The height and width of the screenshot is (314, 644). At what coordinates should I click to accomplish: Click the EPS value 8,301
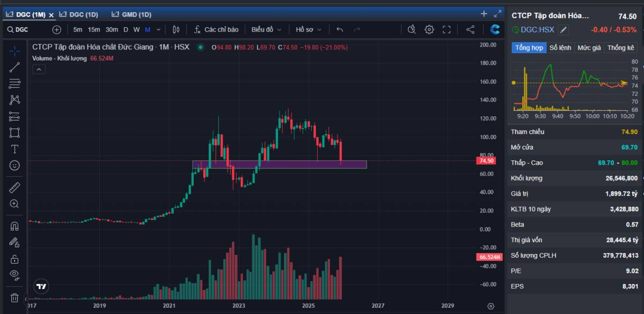pyautogui.click(x=630, y=287)
